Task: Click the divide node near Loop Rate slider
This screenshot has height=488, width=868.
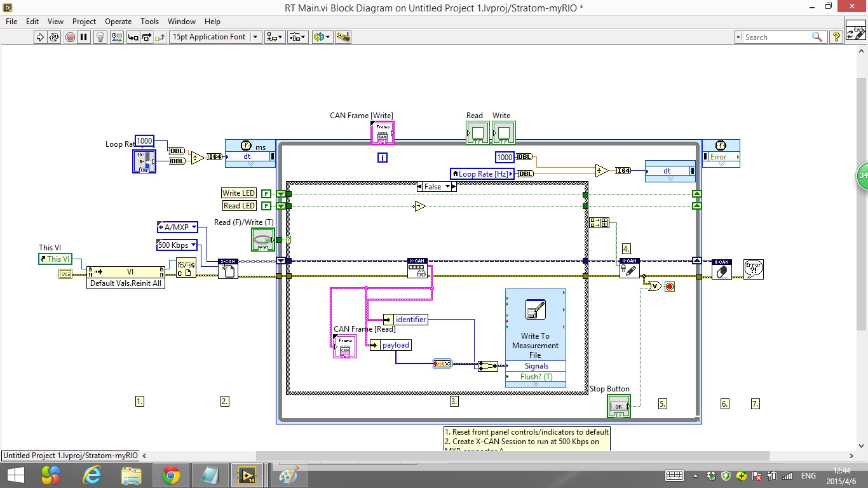Action: pos(198,158)
